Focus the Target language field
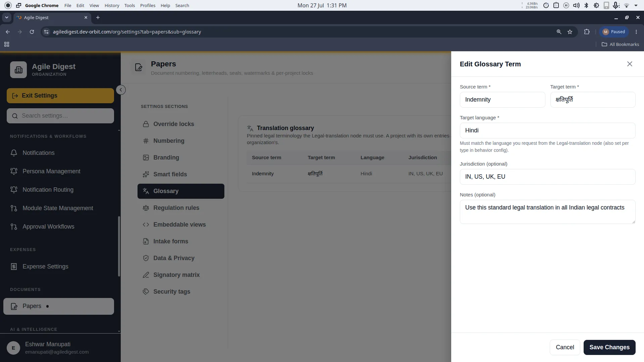This screenshot has height=362, width=644. 547,130
